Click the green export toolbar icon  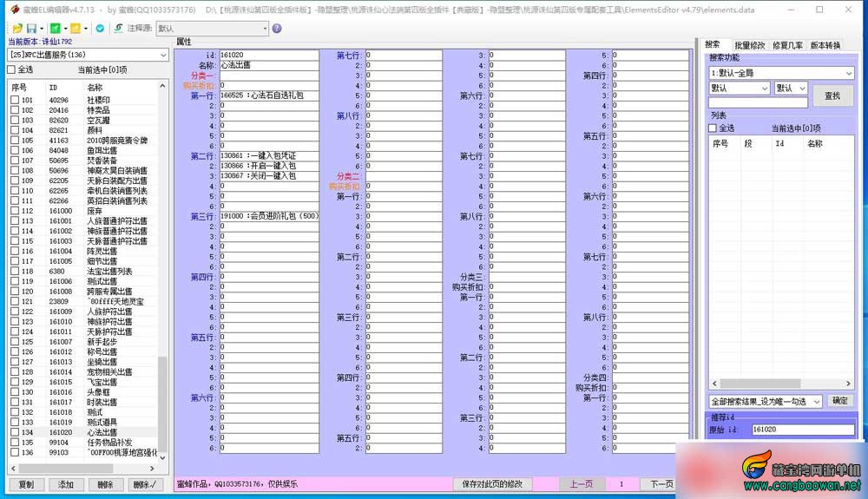tap(56, 29)
